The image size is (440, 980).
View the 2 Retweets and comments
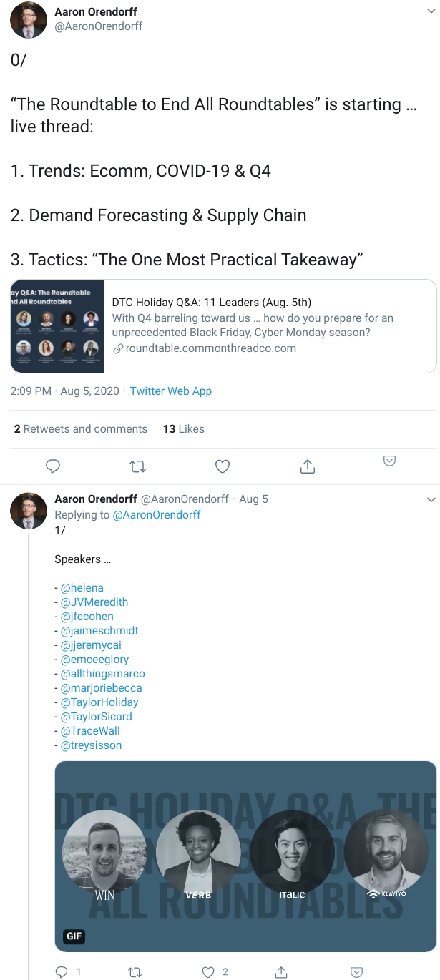(x=81, y=429)
